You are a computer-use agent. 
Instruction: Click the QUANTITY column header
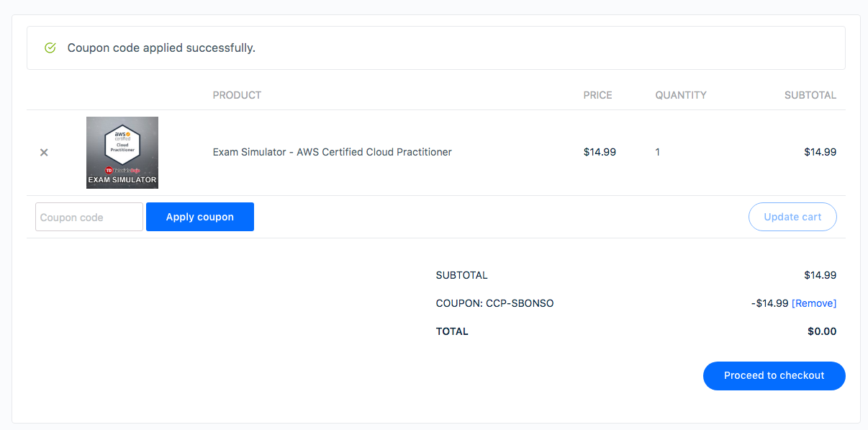tap(680, 95)
